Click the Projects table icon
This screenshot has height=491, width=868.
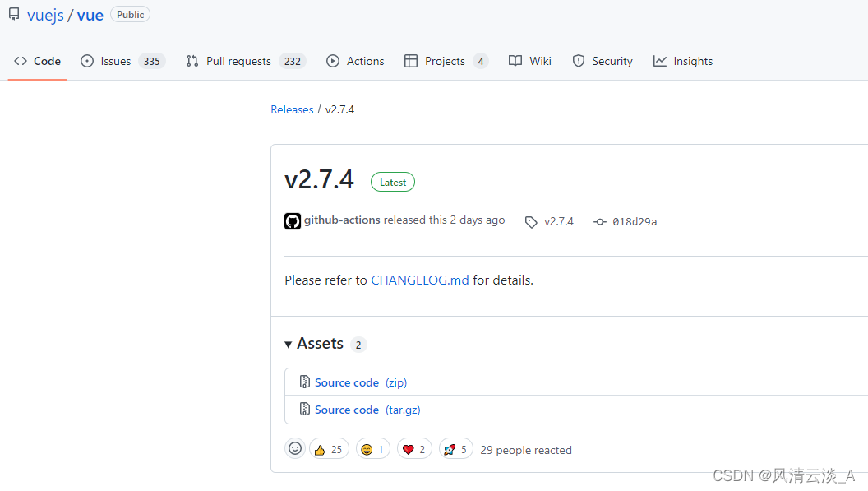tap(411, 61)
